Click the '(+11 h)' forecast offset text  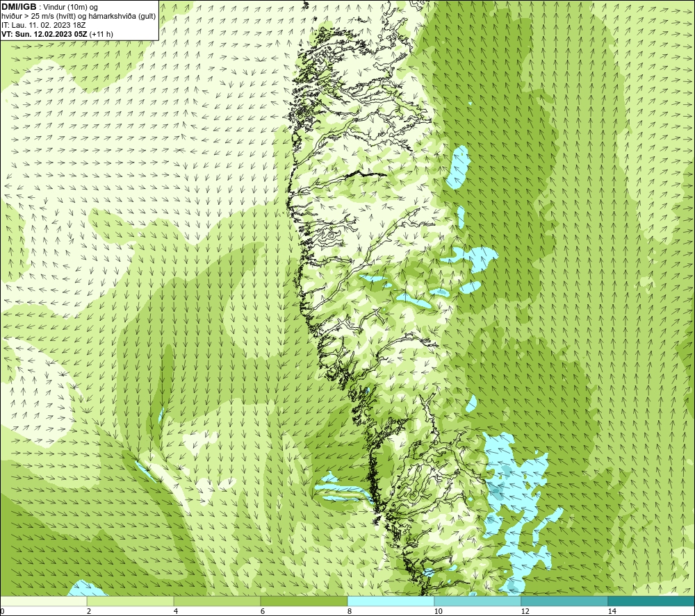(101, 34)
